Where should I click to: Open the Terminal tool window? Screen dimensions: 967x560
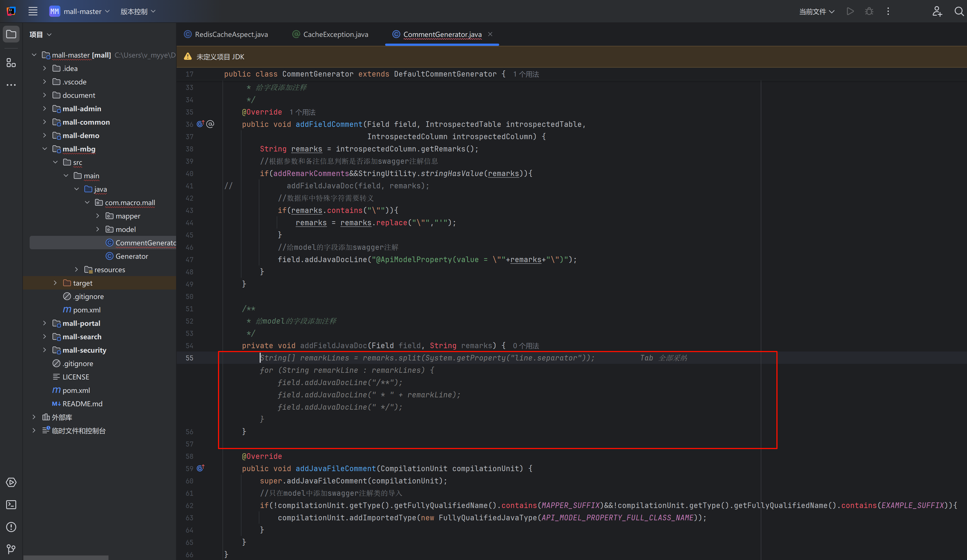(11, 505)
